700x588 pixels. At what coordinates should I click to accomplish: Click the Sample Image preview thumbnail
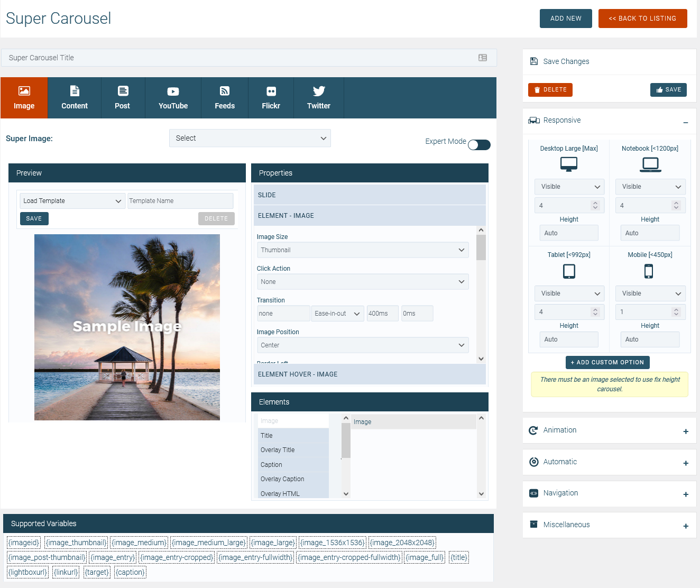click(x=127, y=327)
